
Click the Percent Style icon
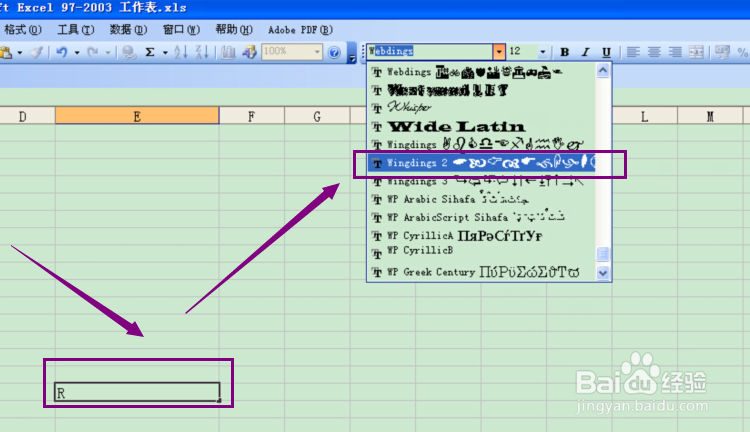pos(742,52)
